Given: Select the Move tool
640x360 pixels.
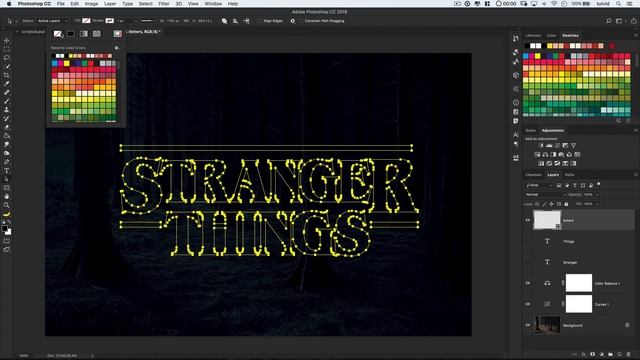Looking at the screenshot, I should click(7, 40).
